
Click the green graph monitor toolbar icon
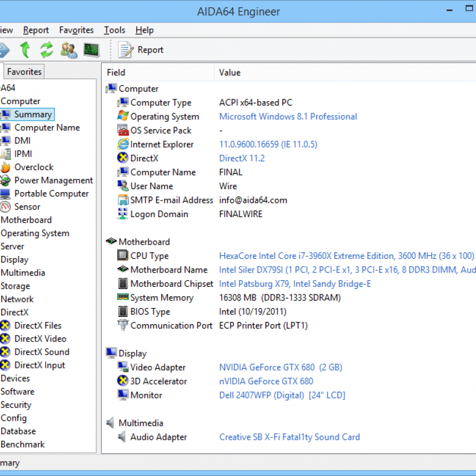[x=91, y=50]
